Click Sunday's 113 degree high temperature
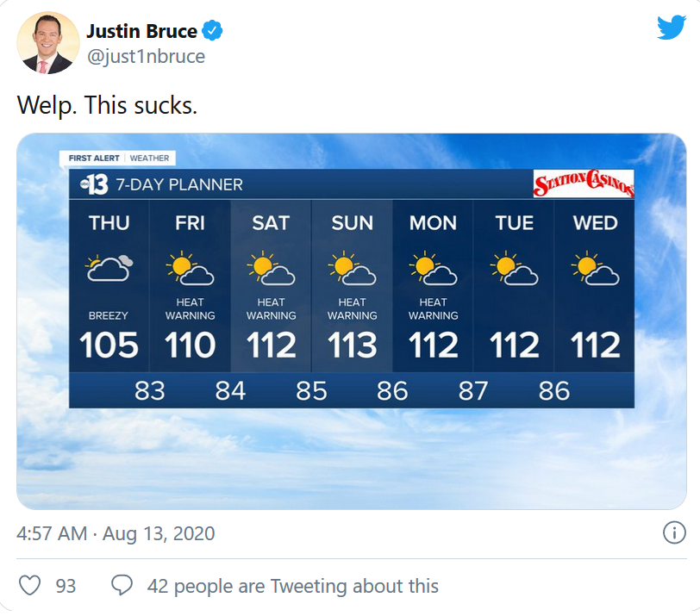 click(352, 345)
